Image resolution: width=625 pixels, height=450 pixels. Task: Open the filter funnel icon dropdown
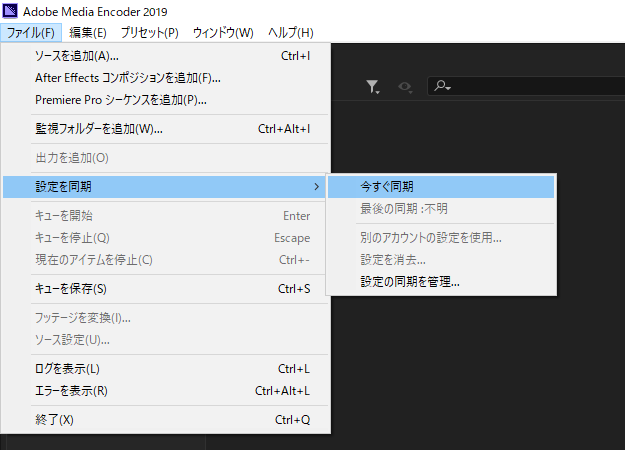[x=373, y=86]
